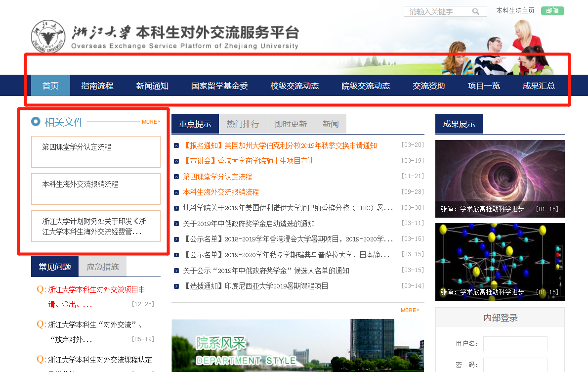Open the 本科生院主页 link

pos(515,10)
